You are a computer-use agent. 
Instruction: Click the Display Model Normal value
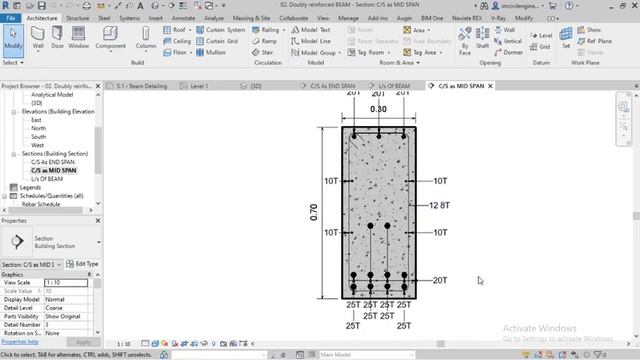(66, 300)
